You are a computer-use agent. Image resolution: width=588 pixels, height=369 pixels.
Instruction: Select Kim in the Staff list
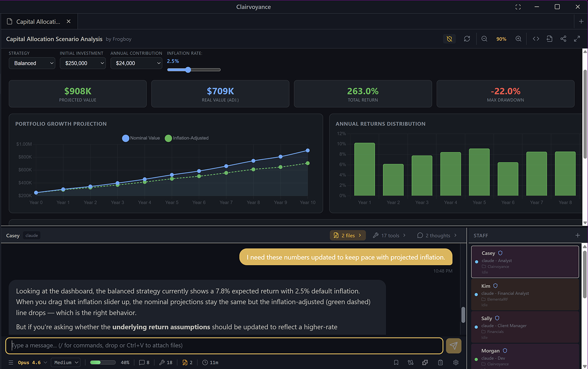pos(524,295)
